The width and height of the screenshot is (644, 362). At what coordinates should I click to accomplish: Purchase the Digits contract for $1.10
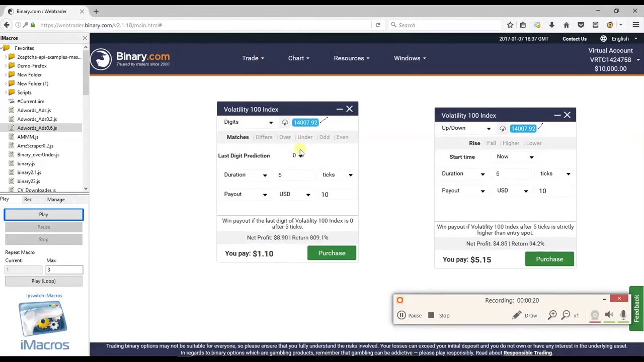pos(332,253)
